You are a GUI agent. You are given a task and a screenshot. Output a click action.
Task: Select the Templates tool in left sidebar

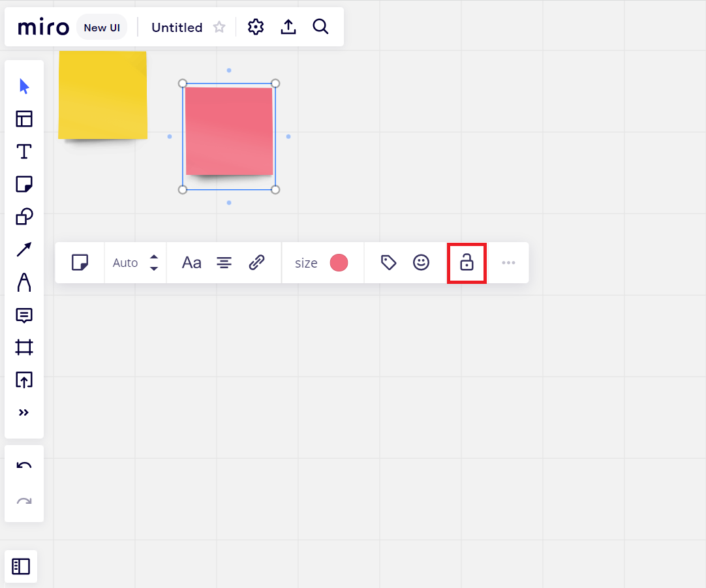[24, 119]
